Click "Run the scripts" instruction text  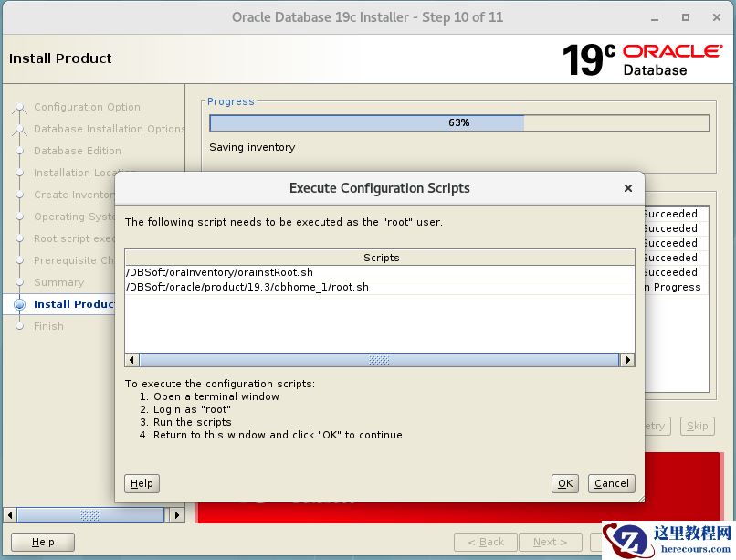coord(192,422)
